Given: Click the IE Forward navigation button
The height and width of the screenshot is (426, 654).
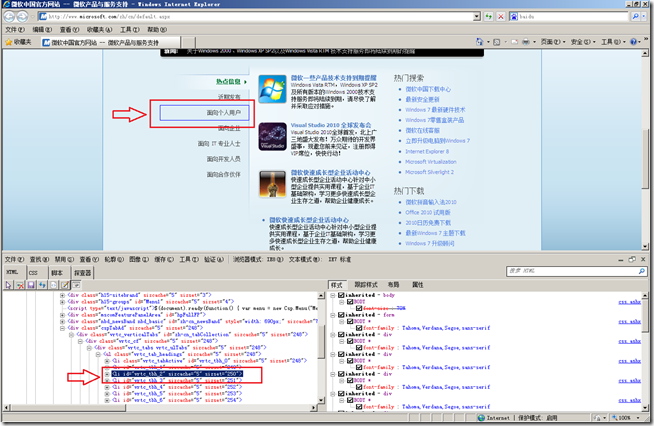Looking at the screenshot, I should 23,17.
